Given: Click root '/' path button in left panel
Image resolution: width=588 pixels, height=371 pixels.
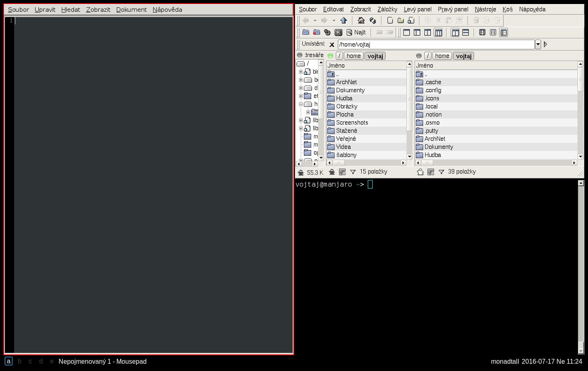Looking at the screenshot, I should [339, 56].
